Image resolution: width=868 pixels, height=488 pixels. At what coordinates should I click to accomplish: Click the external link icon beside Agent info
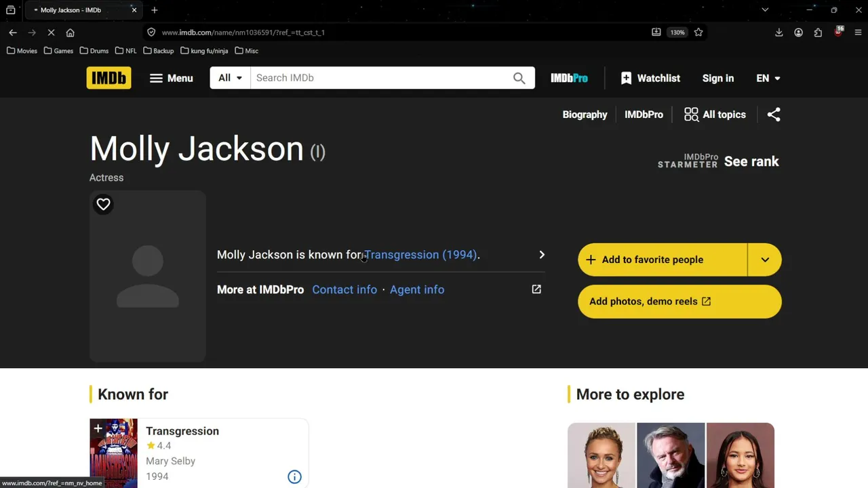[536, 289]
